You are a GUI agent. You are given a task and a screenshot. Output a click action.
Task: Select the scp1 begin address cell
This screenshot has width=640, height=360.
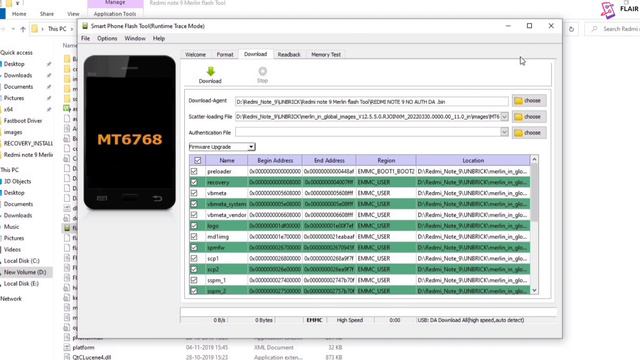(275, 258)
